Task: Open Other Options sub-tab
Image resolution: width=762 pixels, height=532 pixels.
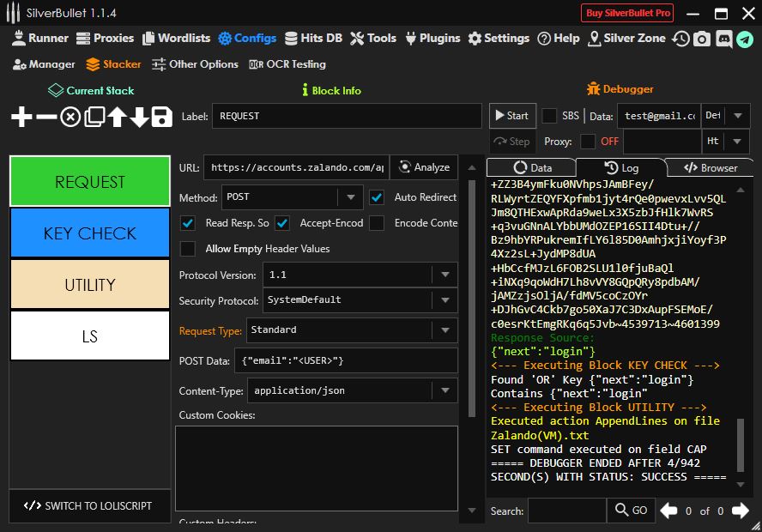Action: click(195, 64)
